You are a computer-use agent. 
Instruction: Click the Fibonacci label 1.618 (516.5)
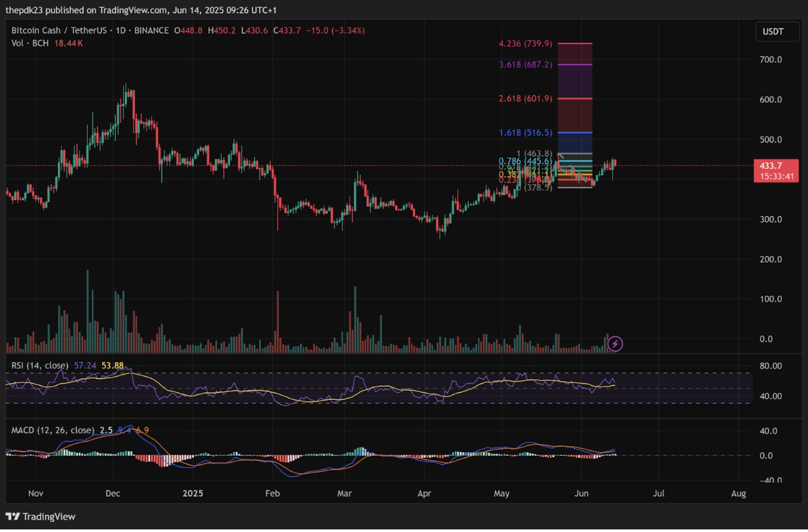click(526, 133)
